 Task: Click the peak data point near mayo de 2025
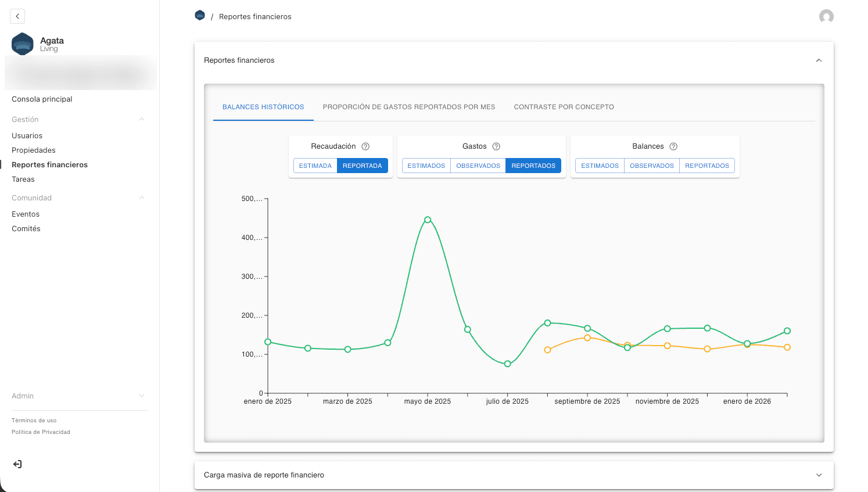pyautogui.click(x=428, y=220)
